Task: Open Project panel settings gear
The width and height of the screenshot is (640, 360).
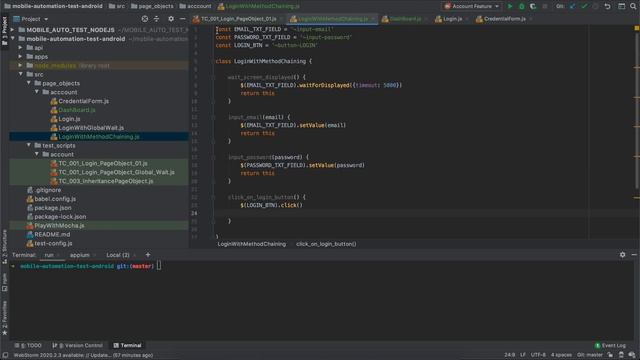Action: (x=171, y=19)
